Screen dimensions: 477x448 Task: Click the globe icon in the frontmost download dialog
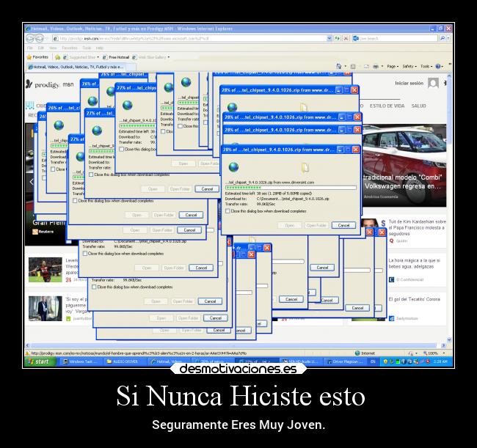tap(233, 167)
